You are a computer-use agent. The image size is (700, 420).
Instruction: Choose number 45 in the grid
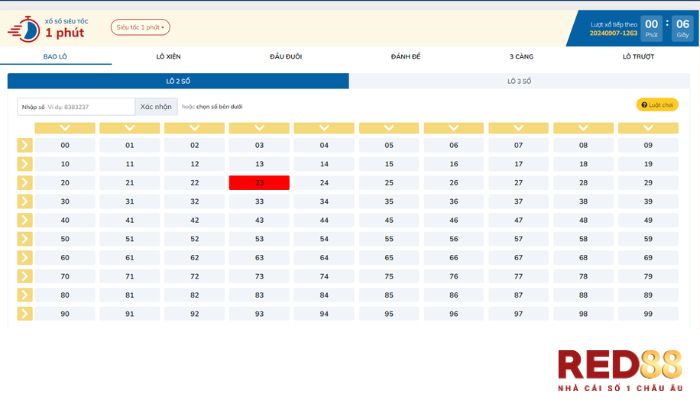[x=389, y=220]
